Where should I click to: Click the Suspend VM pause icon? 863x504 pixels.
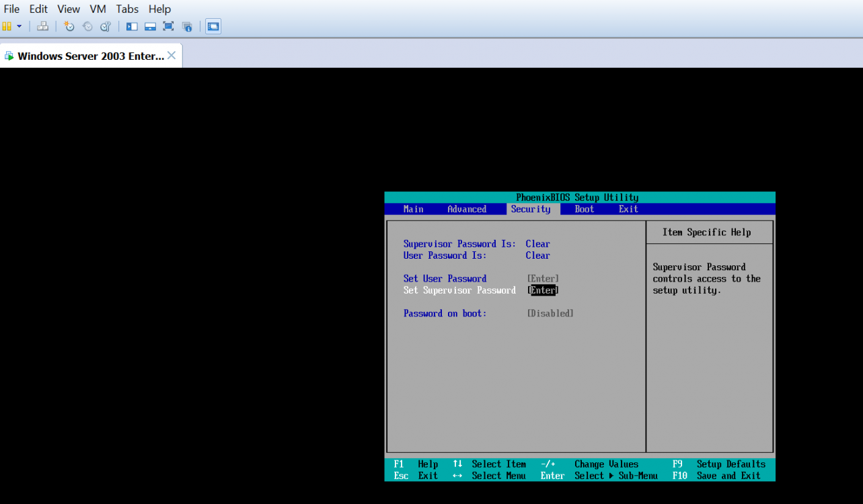[x=7, y=26]
